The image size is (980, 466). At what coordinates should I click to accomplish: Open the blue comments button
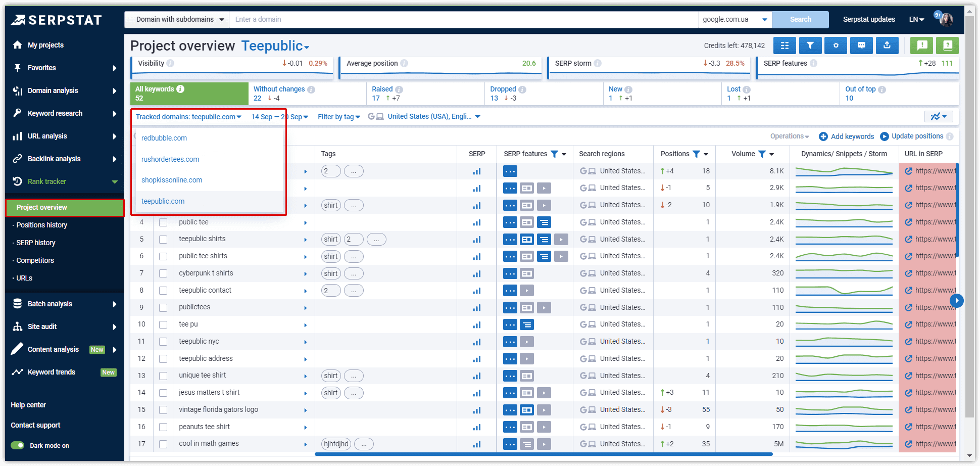coord(862,45)
